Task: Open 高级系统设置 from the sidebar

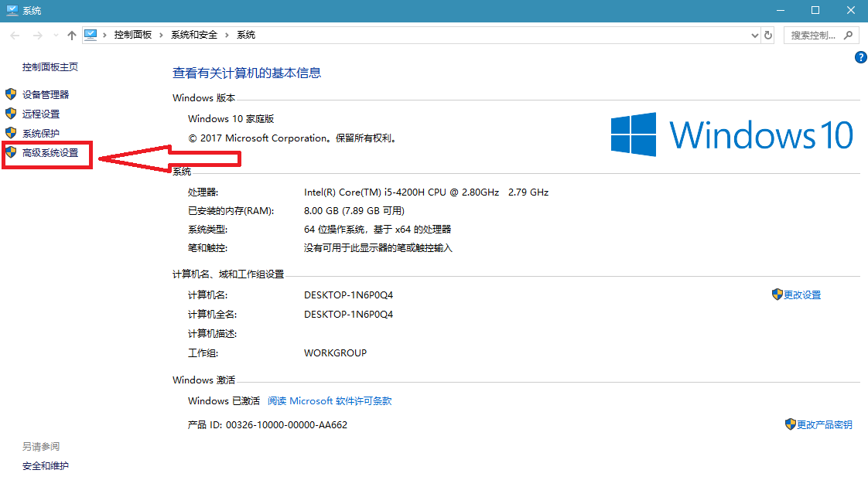Action: point(50,153)
